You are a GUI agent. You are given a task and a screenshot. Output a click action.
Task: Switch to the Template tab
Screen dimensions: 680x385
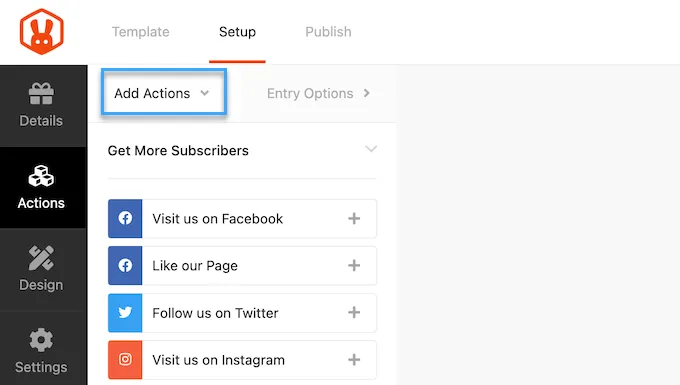point(141,32)
